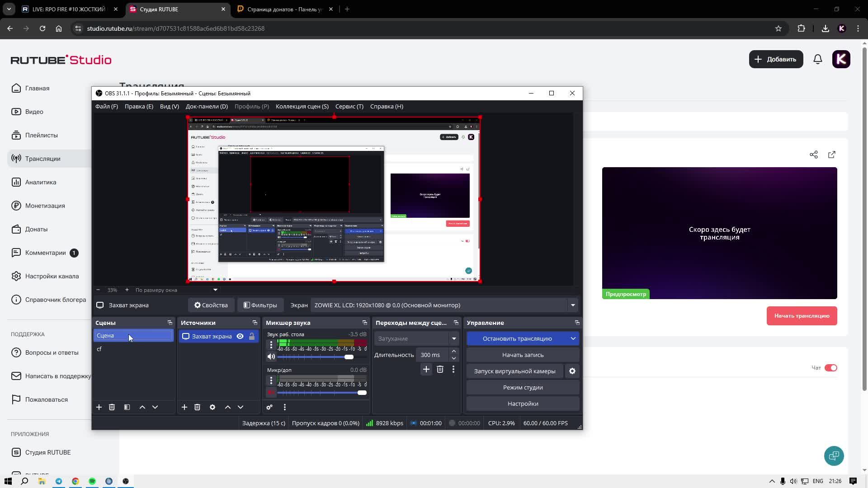Open the Сервис (T) menu
868x488 pixels.
(x=349, y=106)
